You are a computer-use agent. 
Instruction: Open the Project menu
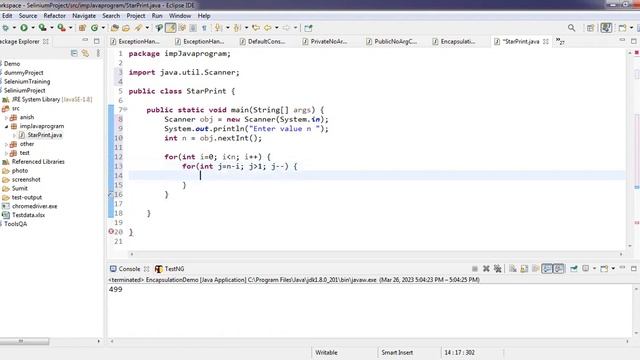(136, 16)
